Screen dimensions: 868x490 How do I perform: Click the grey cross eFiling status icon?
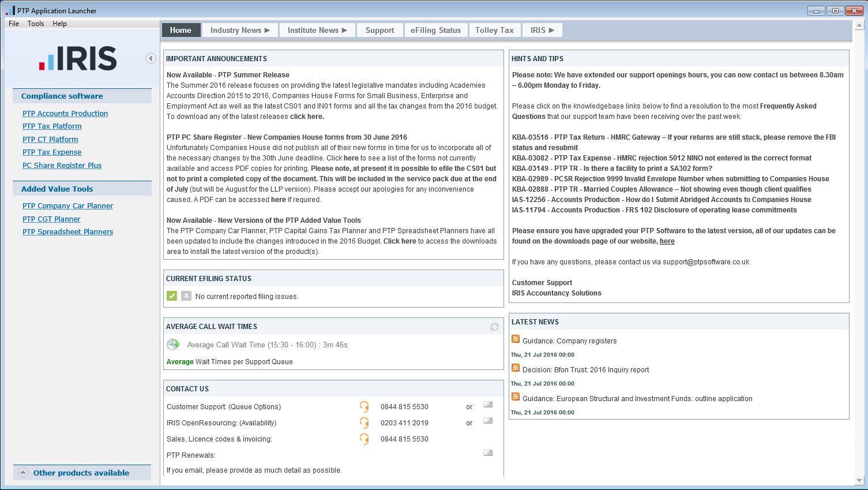(186, 296)
